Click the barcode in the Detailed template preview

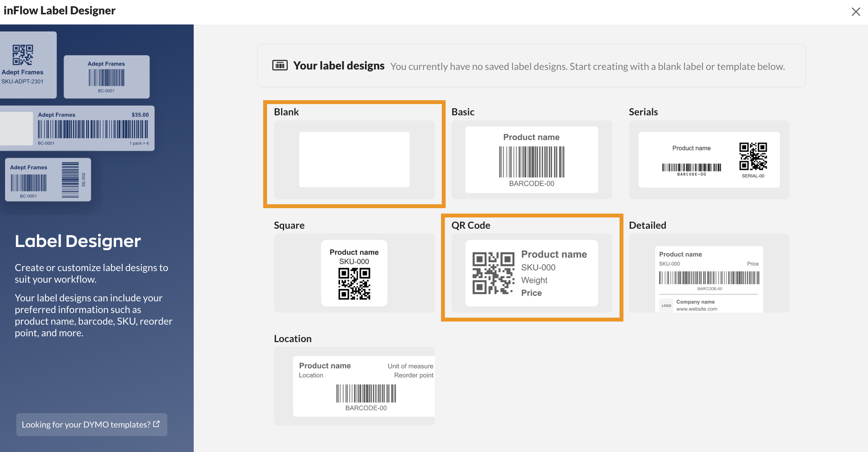709,278
